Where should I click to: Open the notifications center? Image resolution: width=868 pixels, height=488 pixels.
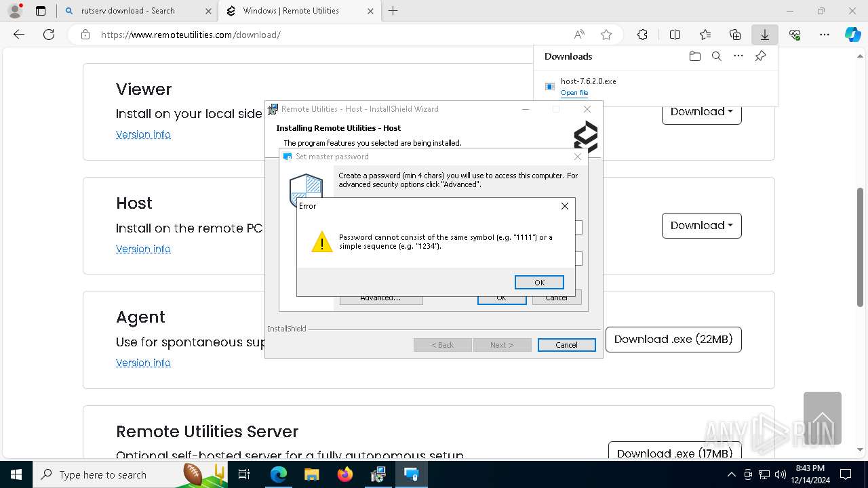coord(846,474)
